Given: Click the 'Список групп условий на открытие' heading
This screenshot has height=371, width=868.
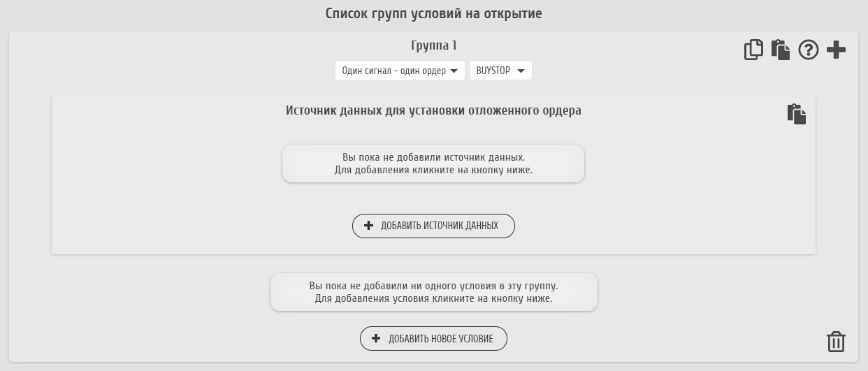Looking at the screenshot, I should tap(433, 13).
